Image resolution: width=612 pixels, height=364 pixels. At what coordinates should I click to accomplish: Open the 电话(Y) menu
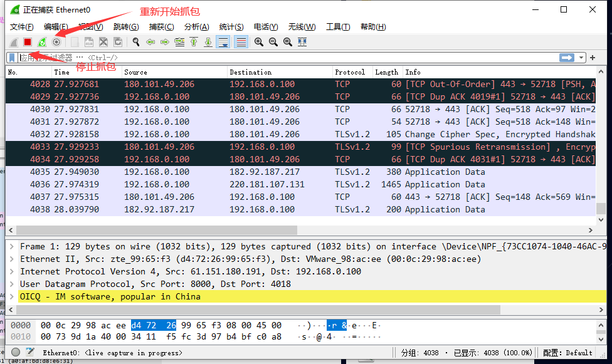[x=266, y=27]
